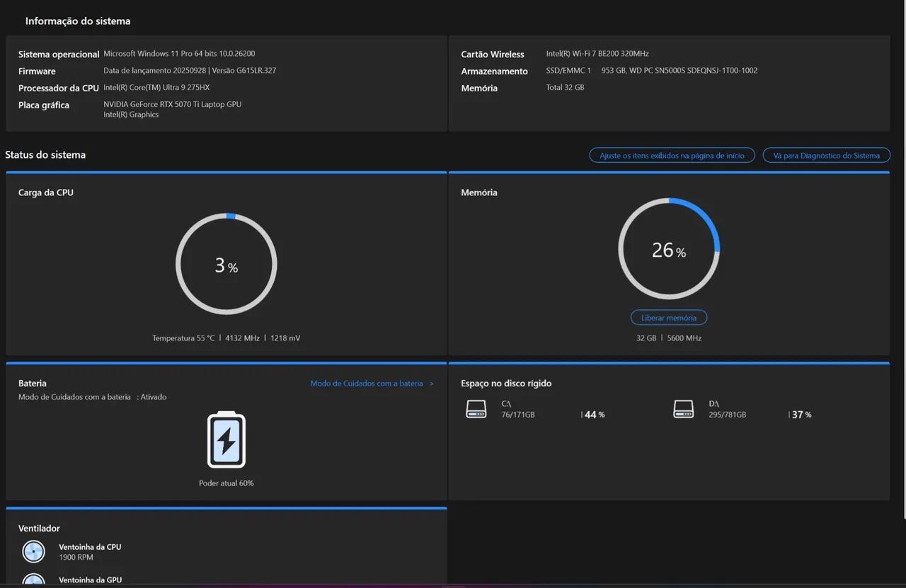Click the memory usage 26% gauge
The width and height of the screenshot is (906, 588).
pos(669,250)
